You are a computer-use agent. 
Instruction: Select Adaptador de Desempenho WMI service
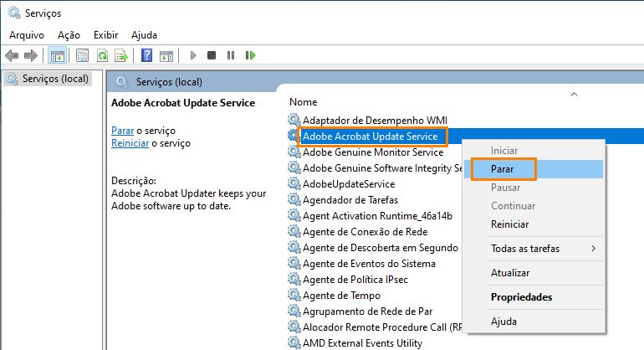click(x=375, y=120)
